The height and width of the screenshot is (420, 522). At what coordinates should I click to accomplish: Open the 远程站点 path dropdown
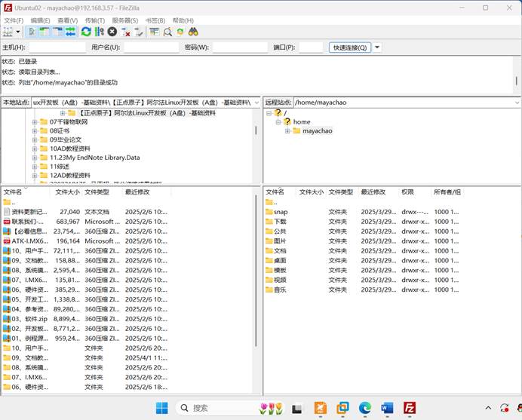tap(517, 103)
